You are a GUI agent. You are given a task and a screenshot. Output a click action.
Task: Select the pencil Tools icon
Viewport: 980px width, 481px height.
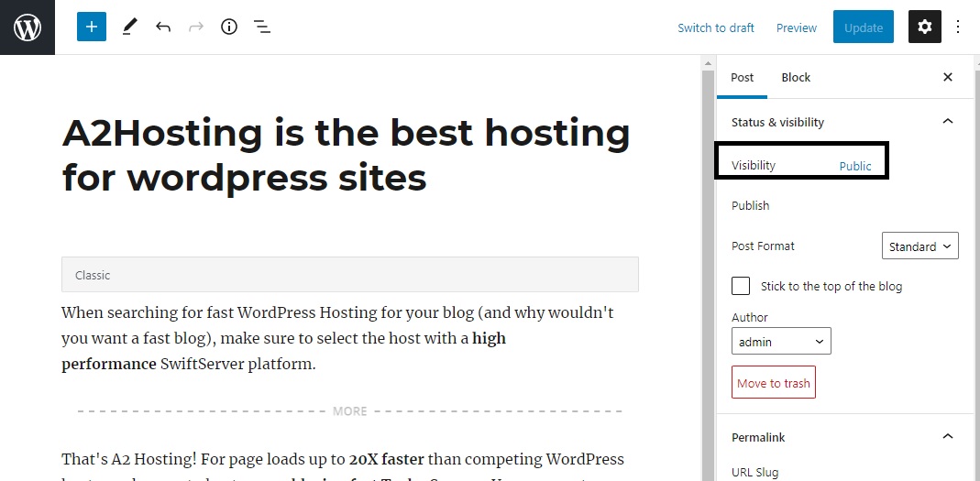point(129,27)
